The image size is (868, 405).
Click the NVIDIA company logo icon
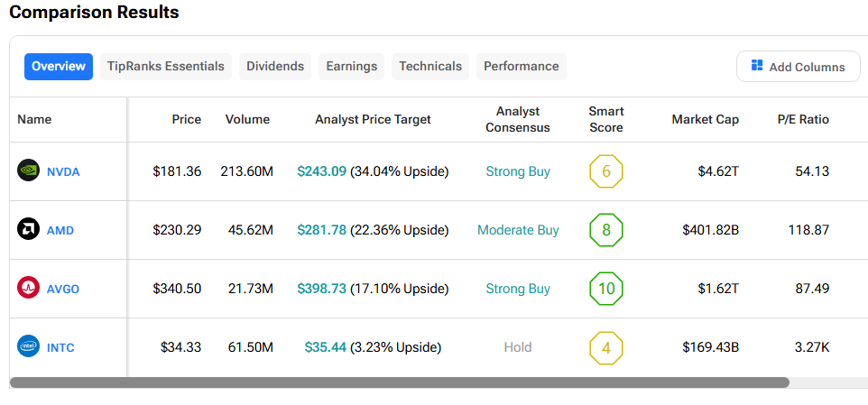(x=28, y=170)
